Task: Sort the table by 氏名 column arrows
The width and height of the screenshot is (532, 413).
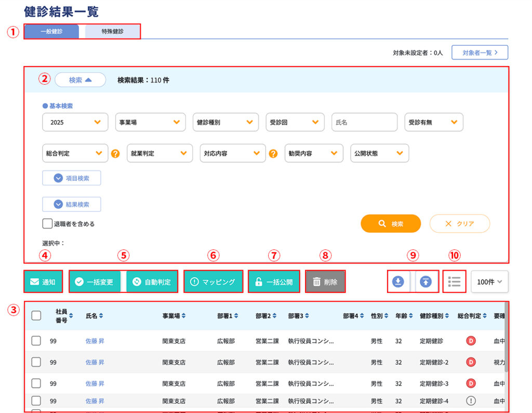Action: pyautogui.click(x=101, y=316)
